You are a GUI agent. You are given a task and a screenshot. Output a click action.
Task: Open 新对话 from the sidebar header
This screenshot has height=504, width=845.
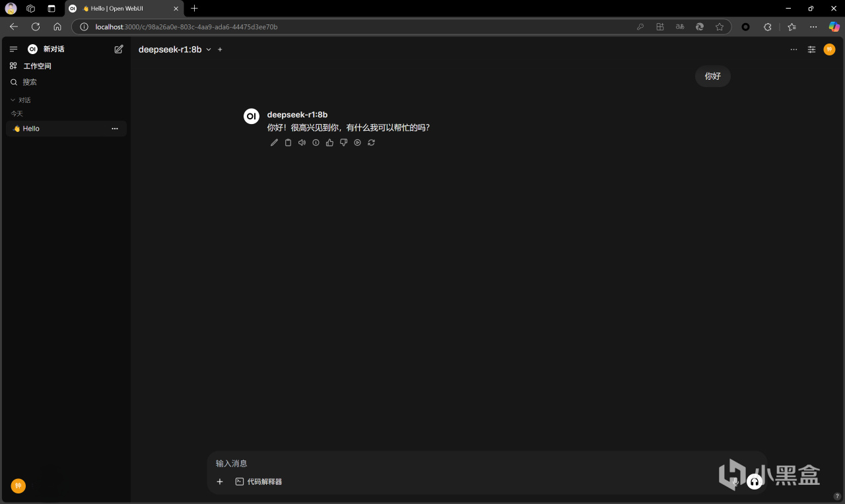(x=53, y=49)
